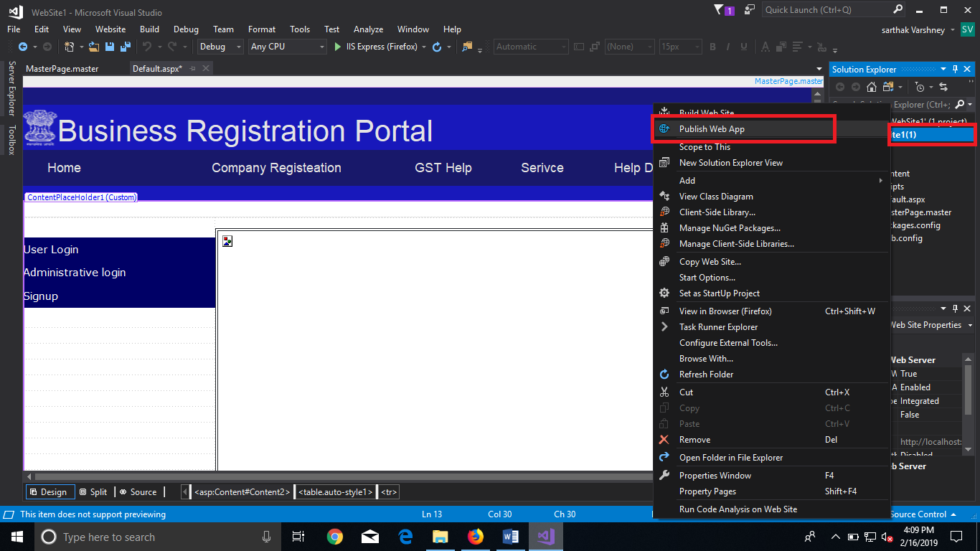
Task: Close the Default.aspx tab
Action: pyautogui.click(x=207, y=69)
